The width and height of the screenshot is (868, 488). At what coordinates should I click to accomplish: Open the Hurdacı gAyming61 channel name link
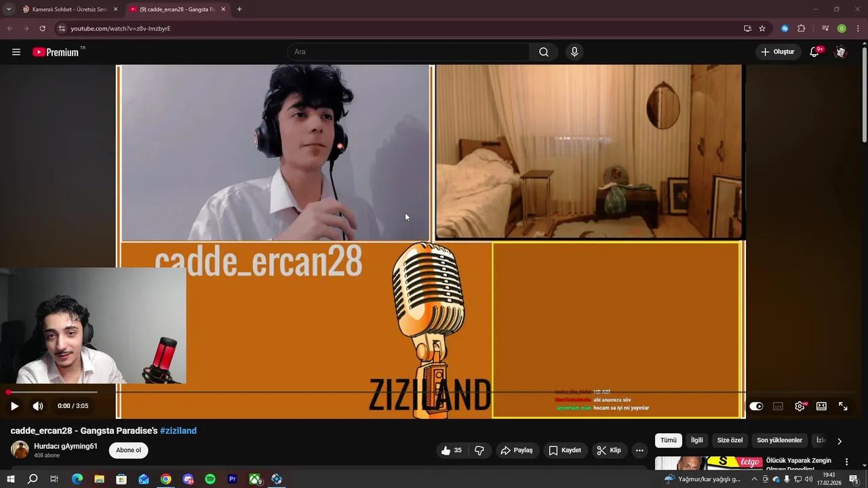66,446
